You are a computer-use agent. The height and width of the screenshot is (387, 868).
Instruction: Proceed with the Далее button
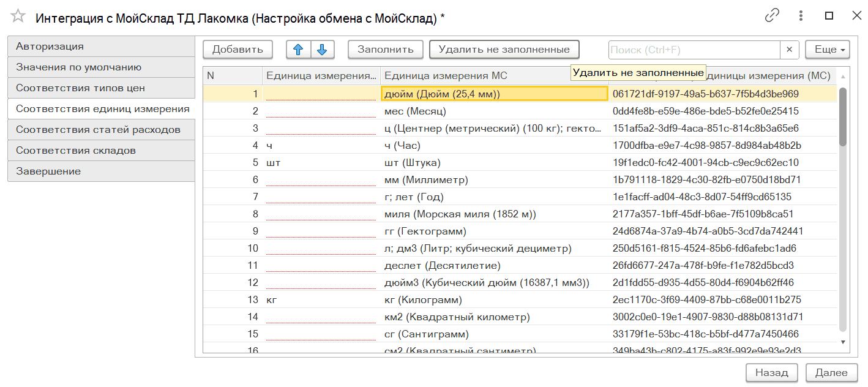[831, 372]
